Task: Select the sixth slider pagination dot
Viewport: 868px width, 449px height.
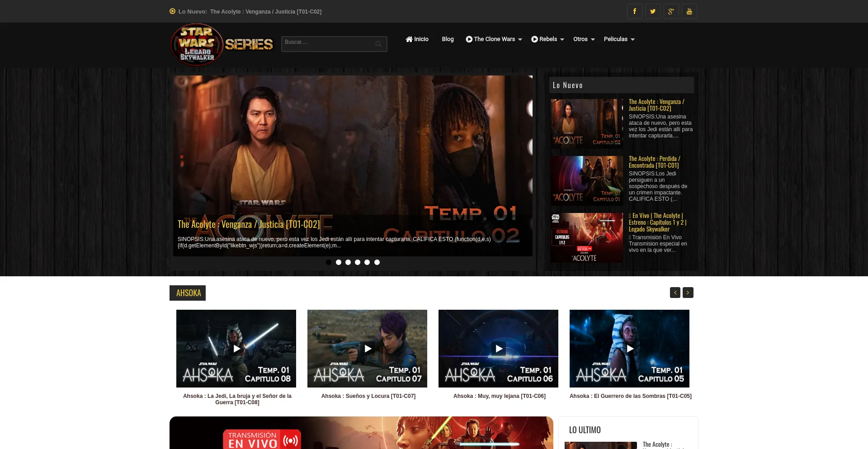Action: (377, 262)
